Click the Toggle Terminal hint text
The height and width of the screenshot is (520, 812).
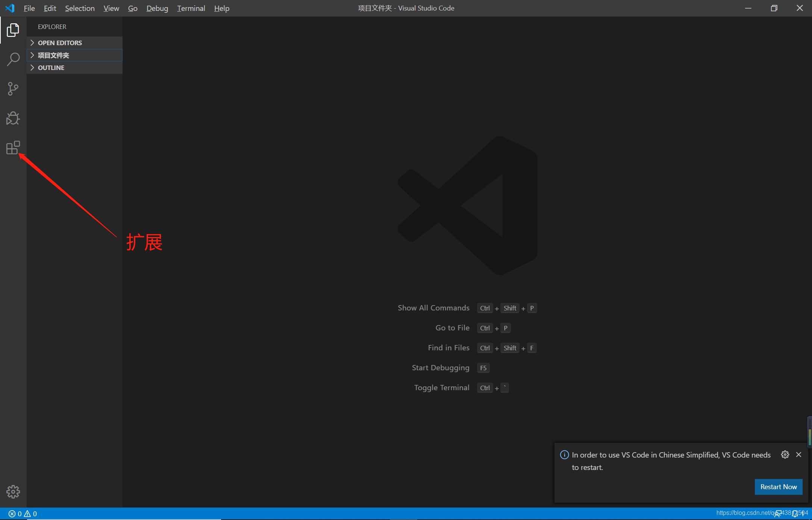coord(442,388)
